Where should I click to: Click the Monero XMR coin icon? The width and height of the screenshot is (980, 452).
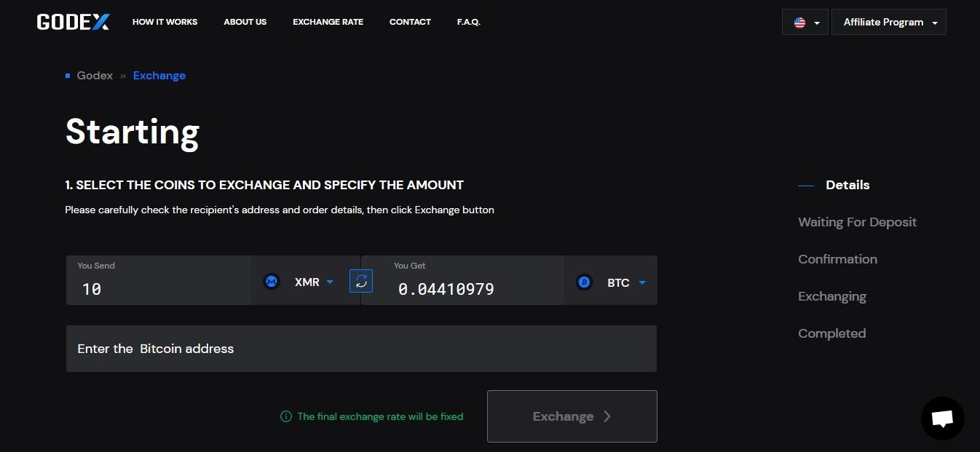point(272,282)
